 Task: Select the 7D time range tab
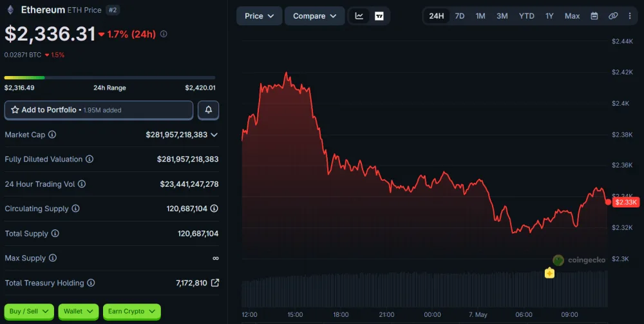click(x=460, y=16)
